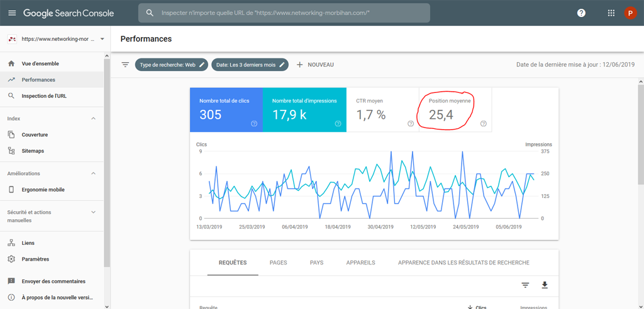Open the Sitemaps page
Image resolution: width=644 pixels, height=309 pixels.
(52, 151)
